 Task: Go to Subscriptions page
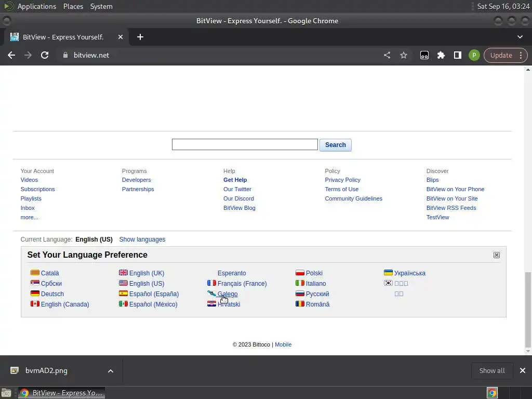tap(37, 189)
